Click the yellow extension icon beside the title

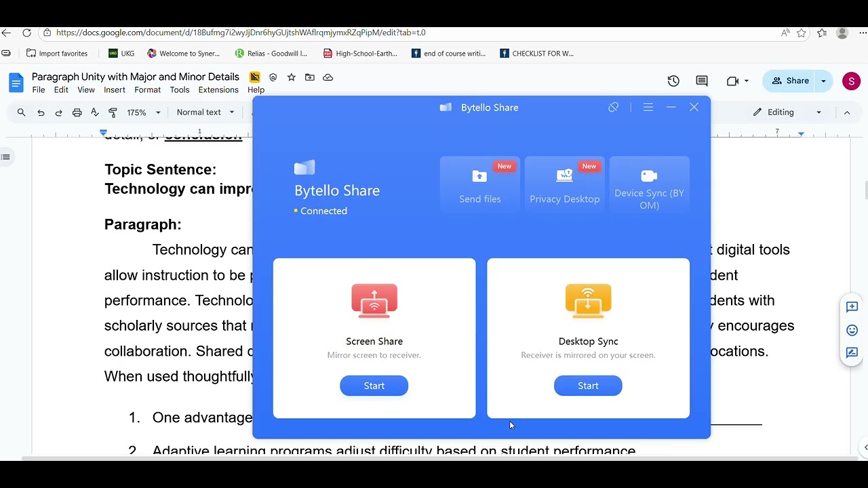(255, 77)
